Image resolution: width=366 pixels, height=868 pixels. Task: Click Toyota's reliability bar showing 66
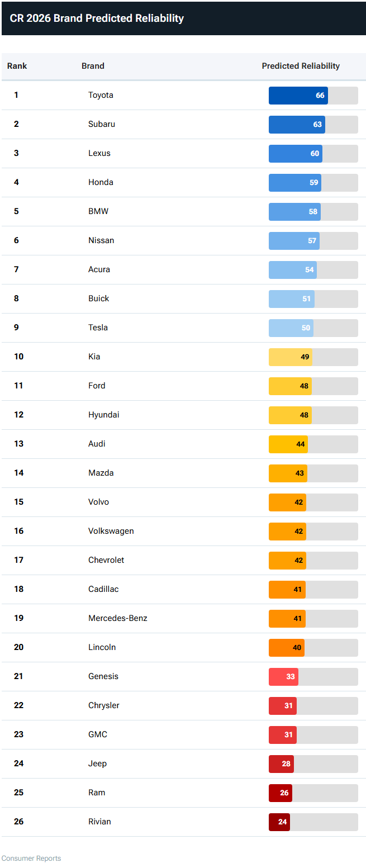pyautogui.click(x=298, y=96)
